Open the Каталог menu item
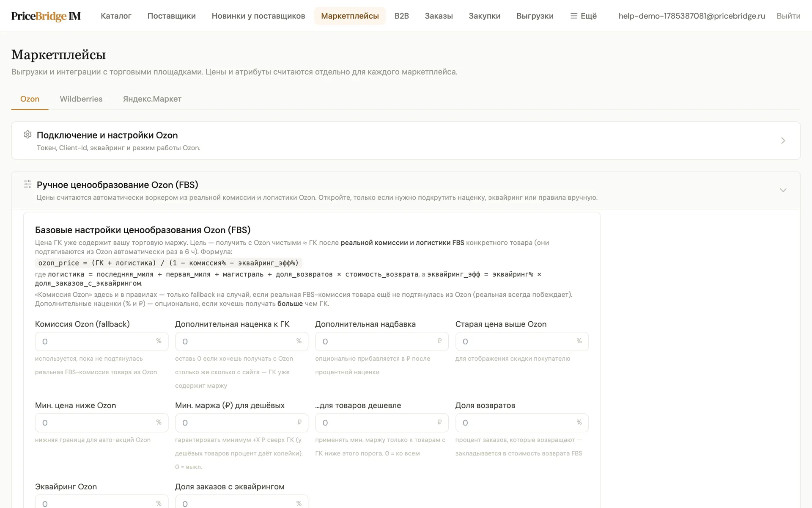Viewport: 812px width, 508px height. coord(116,16)
